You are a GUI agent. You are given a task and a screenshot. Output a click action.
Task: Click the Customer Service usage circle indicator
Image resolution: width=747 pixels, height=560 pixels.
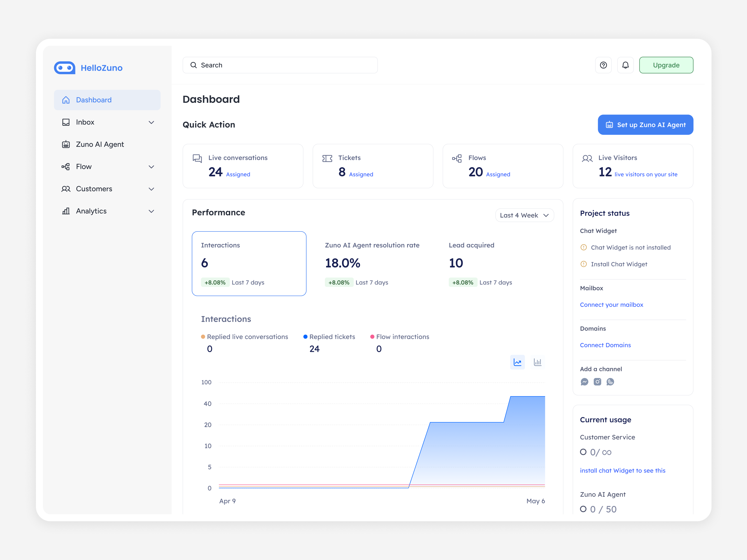[583, 452]
